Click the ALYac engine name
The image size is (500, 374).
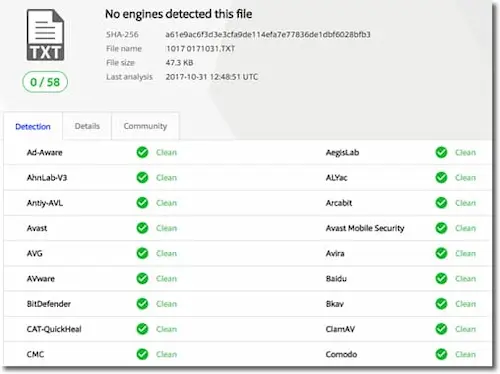click(x=336, y=178)
